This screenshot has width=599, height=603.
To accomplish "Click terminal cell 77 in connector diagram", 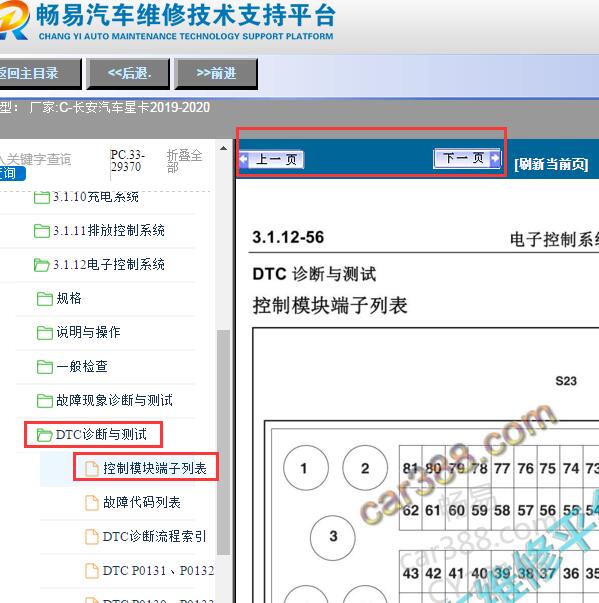I will point(502,468).
